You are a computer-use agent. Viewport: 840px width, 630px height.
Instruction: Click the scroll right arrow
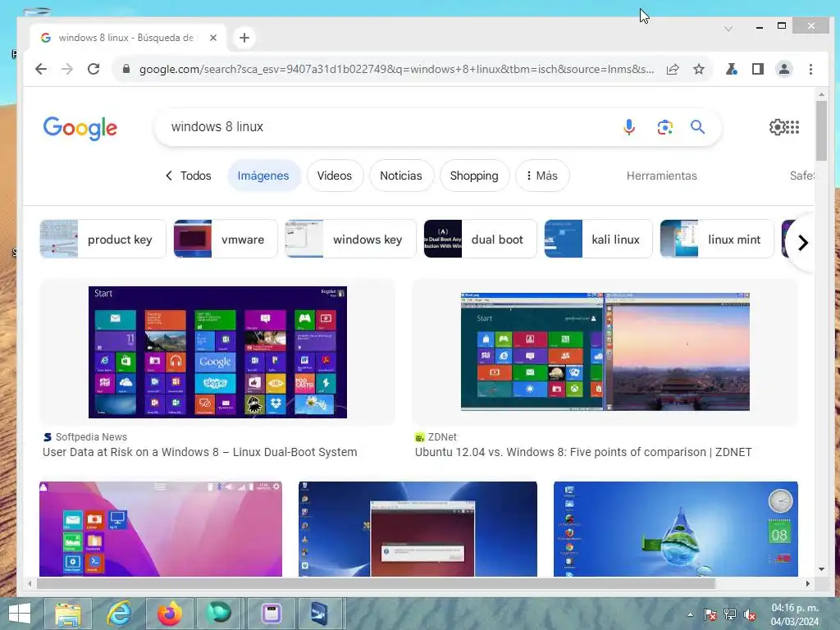[x=808, y=583]
